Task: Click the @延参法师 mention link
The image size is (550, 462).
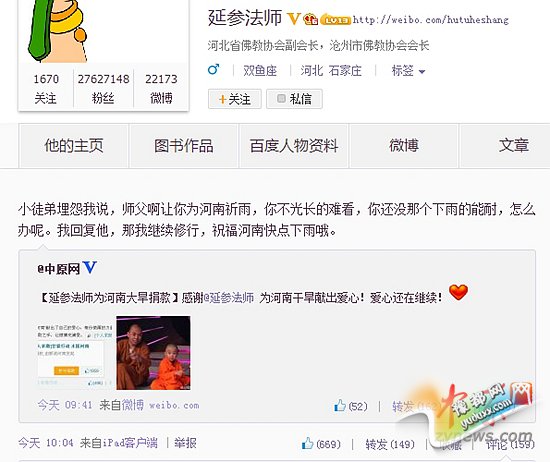Action: pyautogui.click(x=229, y=298)
